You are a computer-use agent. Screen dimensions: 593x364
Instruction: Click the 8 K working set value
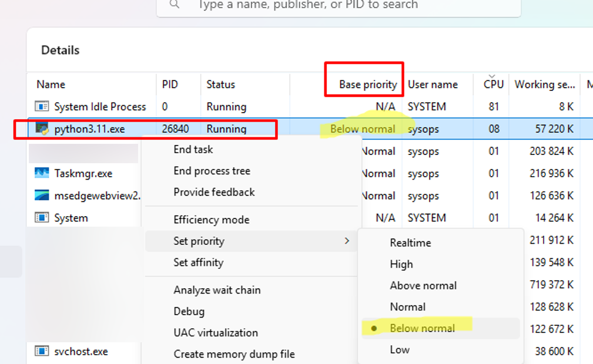[x=566, y=107]
